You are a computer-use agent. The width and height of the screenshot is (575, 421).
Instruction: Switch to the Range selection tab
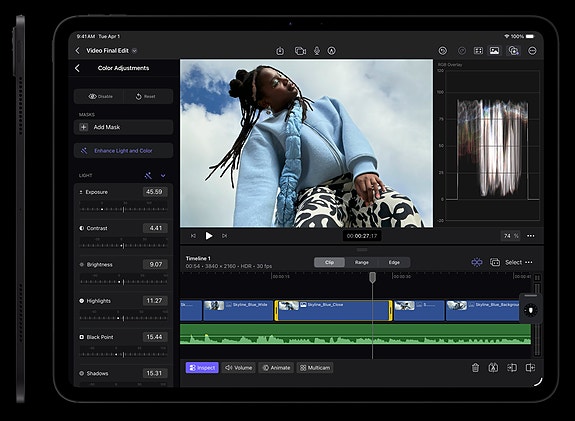click(x=362, y=262)
